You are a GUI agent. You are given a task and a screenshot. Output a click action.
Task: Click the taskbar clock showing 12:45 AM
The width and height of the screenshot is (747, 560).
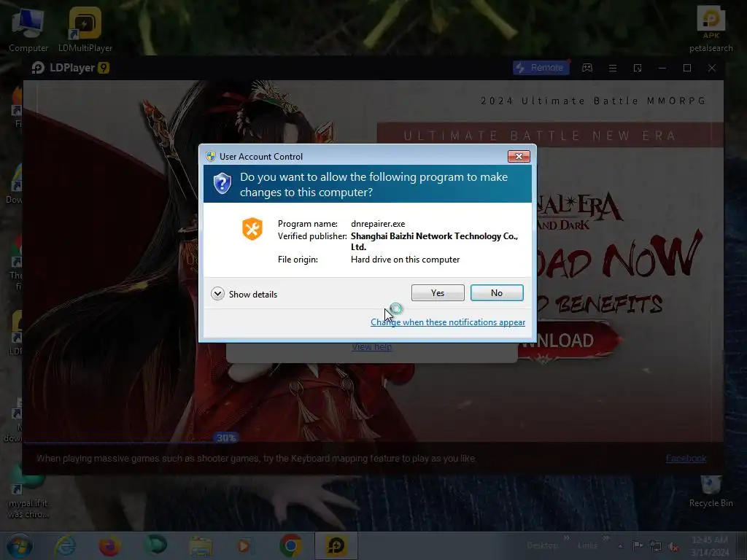click(710, 546)
